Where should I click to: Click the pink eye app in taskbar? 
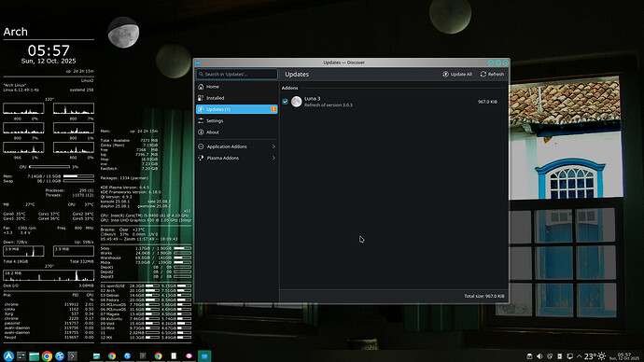tap(189, 355)
